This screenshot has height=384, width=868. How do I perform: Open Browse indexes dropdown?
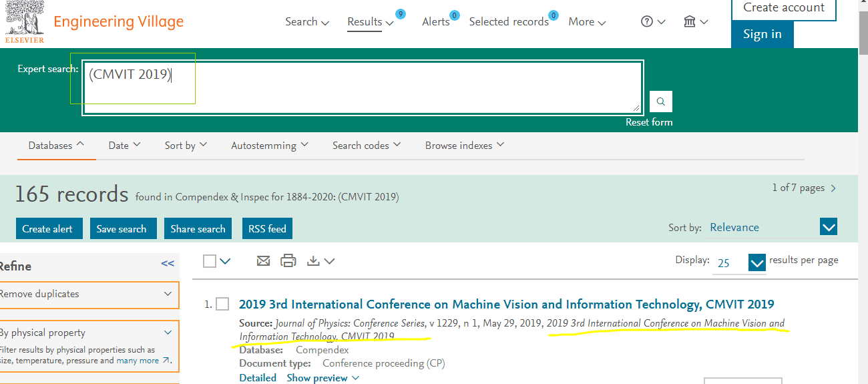[465, 146]
